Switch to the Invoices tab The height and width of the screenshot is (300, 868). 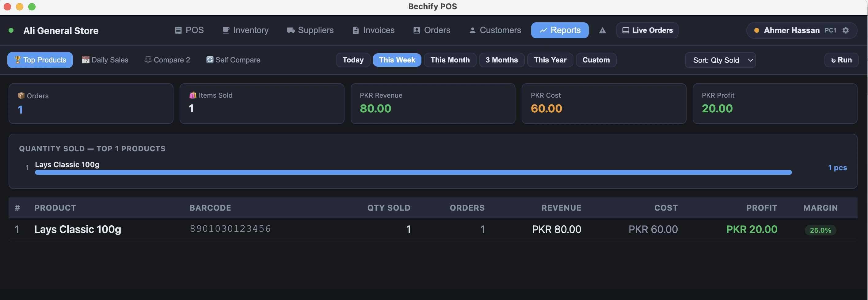[373, 30]
